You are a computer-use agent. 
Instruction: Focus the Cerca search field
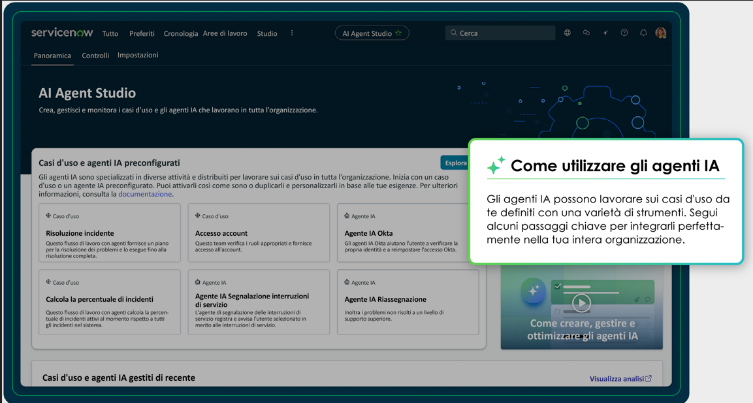tap(500, 33)
